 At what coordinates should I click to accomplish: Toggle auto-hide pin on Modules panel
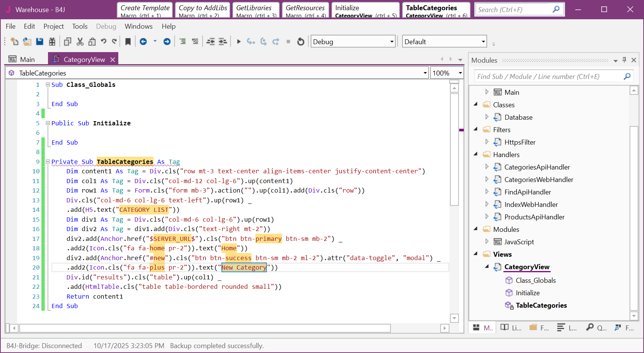pyautogui.click(x=624, y=60)
